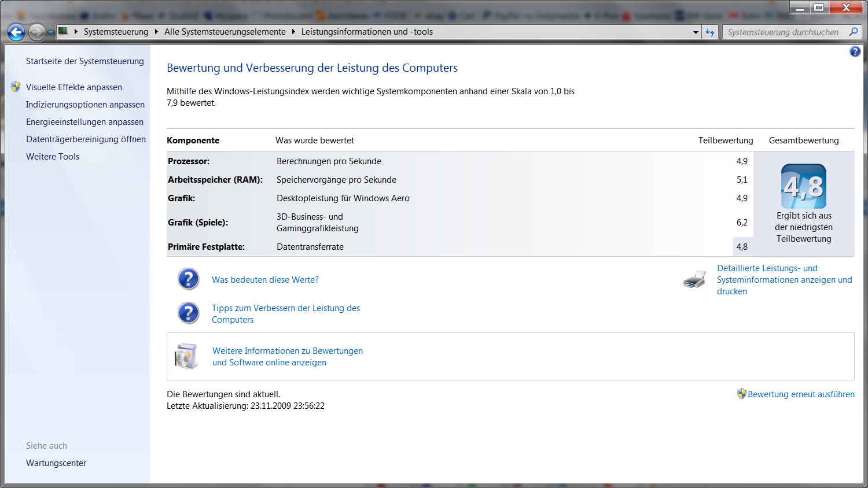Click the 4,8 Gesamtbewertung score badge
868x488 pixels.
(804, 186)
